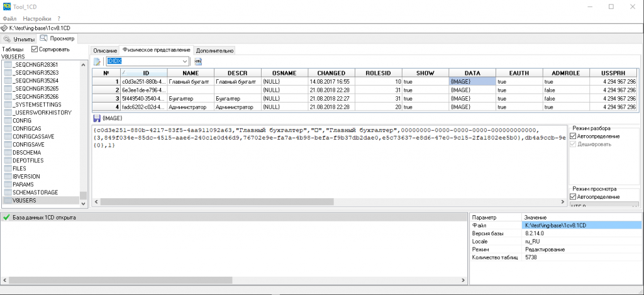Click the table icon next to DEPOTFILES

[x=8, y=160]
